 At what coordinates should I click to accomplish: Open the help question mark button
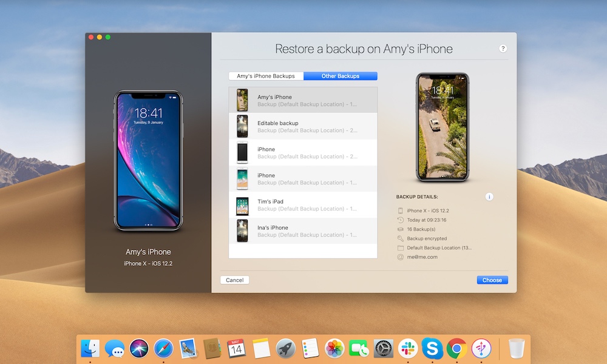pos(503,49)
